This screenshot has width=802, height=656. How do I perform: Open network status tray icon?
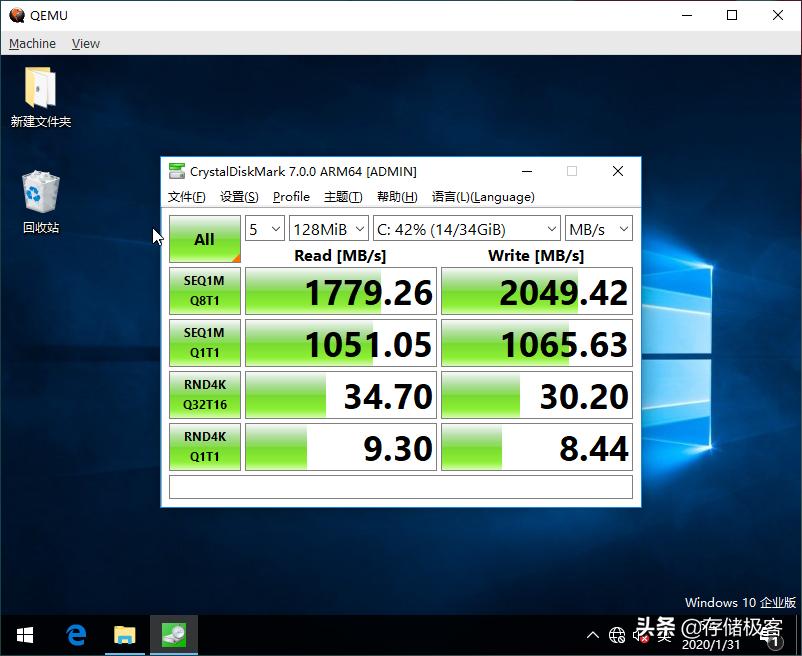pyautogui.click(x=616, y=636)
